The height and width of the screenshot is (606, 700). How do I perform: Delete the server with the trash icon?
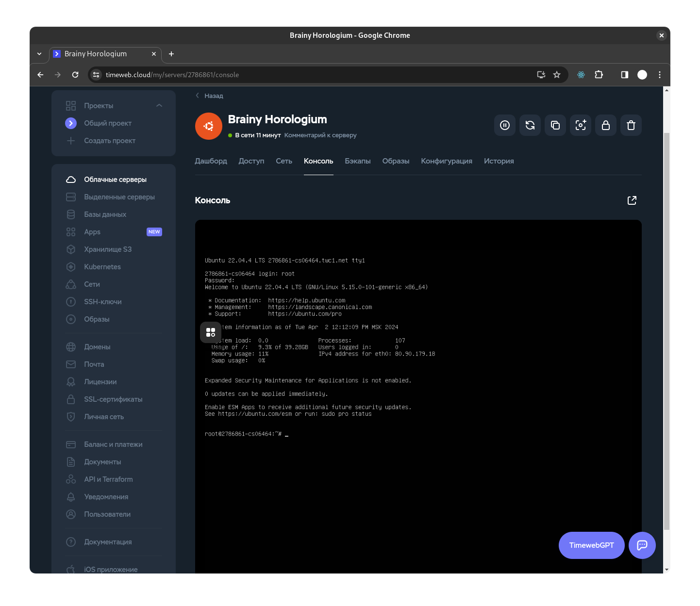click(631, 125)
